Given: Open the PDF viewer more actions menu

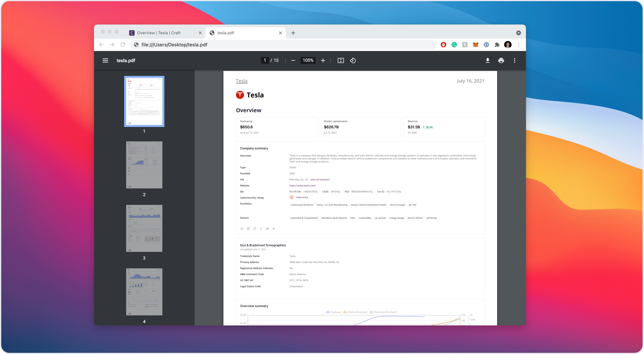Looking at the screenshot, I should (515, 60).
